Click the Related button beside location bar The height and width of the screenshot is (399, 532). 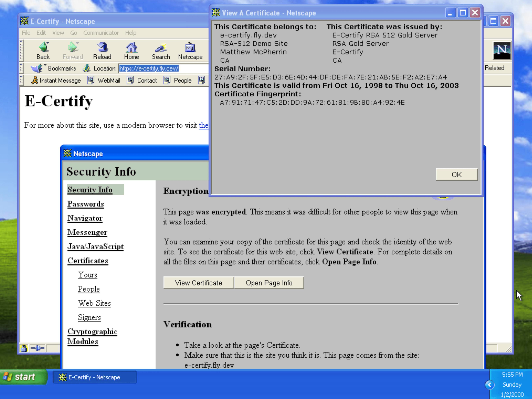click(494, 68)
